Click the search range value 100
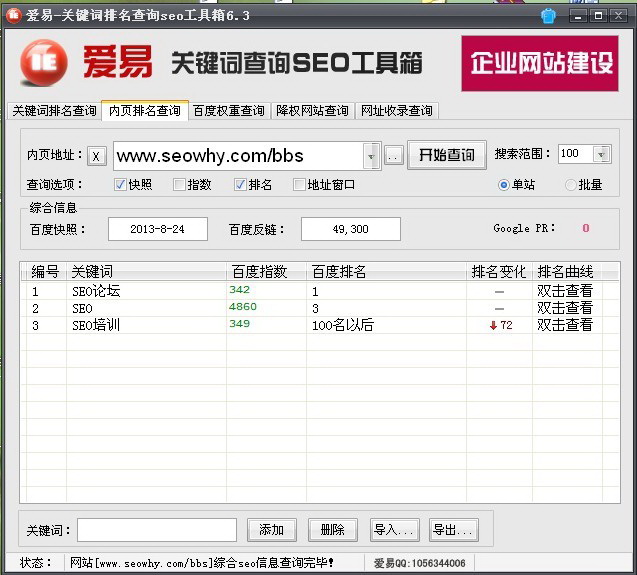Image resolution: width=637 pixels, height=575 pixels. click(570, 153)
